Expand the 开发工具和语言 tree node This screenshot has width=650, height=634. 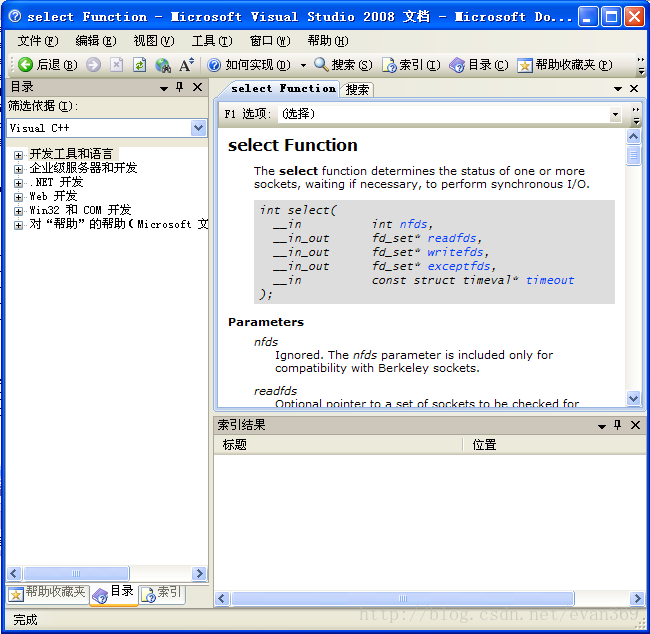pos(18,155)
